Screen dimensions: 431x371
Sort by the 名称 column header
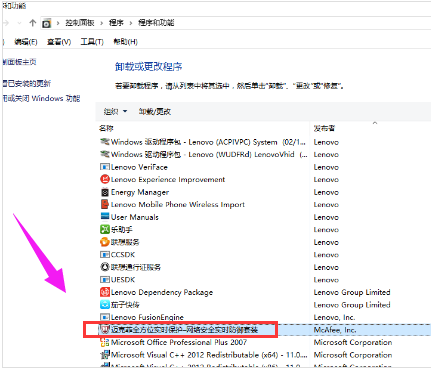(x=106, y=128)
